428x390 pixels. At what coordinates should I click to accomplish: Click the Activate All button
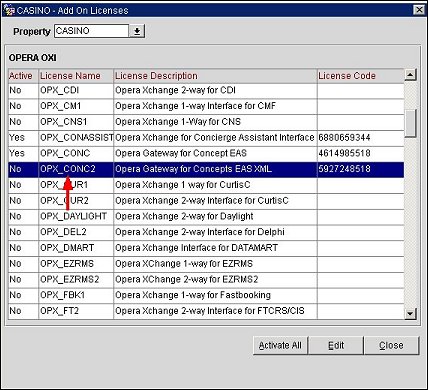(x=280, y=345)
